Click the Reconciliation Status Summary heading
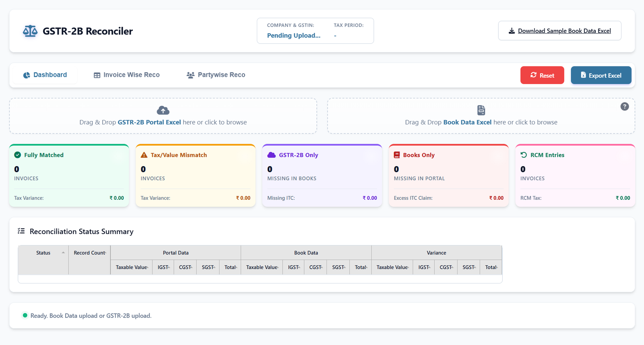 coord(82,232)
